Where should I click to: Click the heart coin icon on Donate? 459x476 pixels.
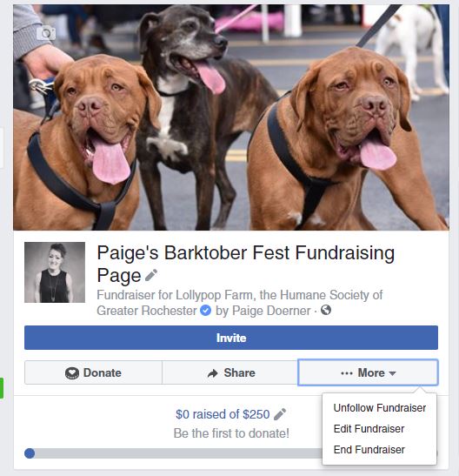[72, 373]
